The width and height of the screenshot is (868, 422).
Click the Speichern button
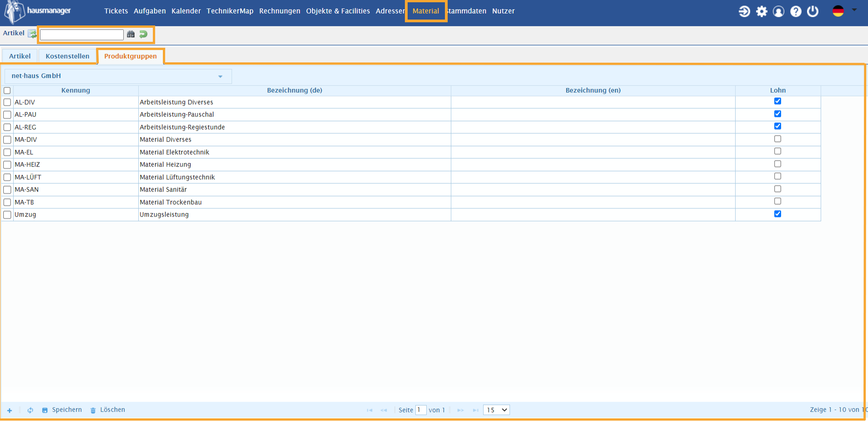62,410
